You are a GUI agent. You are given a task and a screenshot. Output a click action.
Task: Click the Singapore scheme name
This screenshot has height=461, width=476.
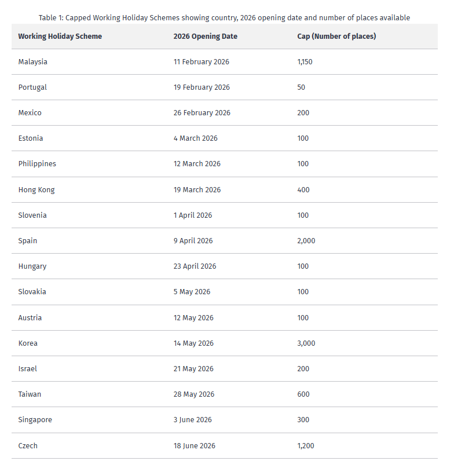[35, 420]
